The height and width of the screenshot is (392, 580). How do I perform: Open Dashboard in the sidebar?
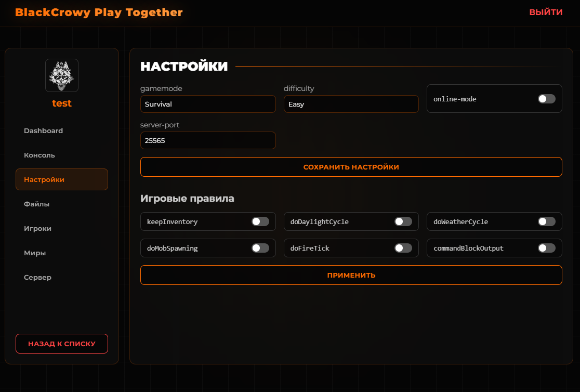44,131
